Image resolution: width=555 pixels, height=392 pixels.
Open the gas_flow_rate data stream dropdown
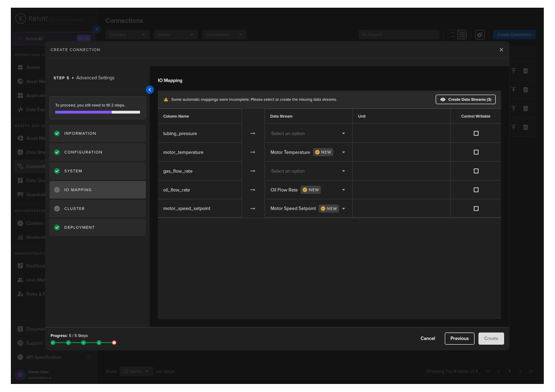[x=308, y=171]
